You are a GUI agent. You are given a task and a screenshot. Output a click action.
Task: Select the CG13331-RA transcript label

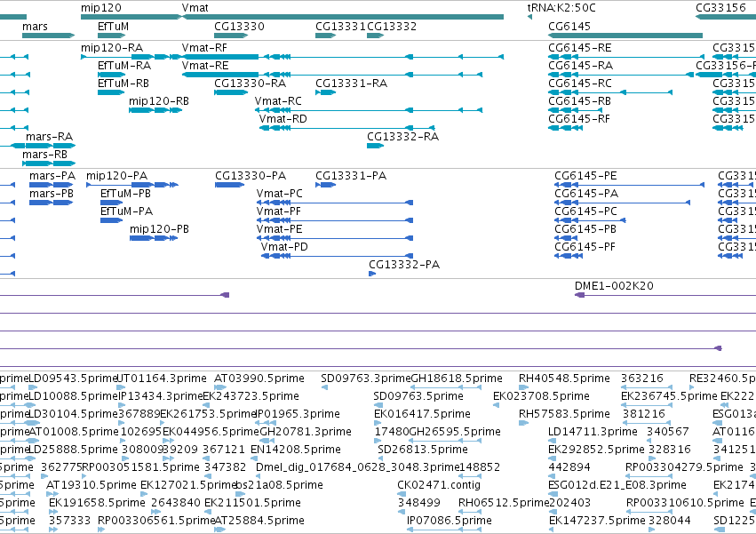click(x=352, y=84)
